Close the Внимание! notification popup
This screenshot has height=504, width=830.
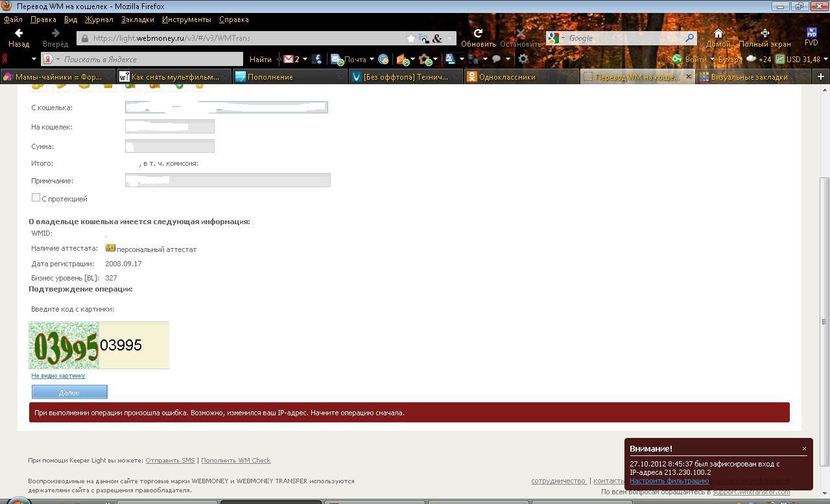804,448
